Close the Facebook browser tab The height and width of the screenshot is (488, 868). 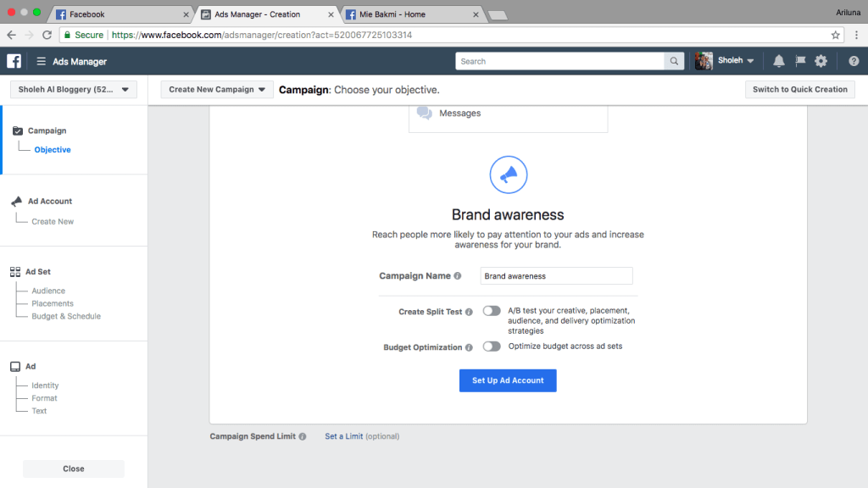pyautogui.click(x=186, y=15)
